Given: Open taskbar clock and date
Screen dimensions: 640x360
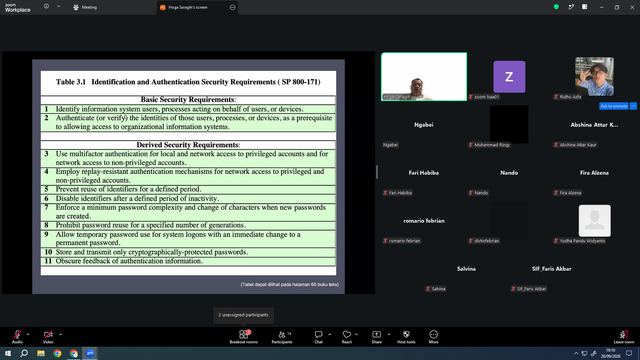Looking at the screenshot, I should 611,353.
